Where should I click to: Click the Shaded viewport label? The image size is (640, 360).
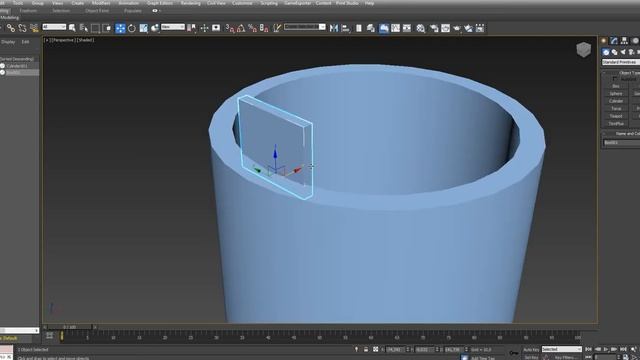click(85, 40)
